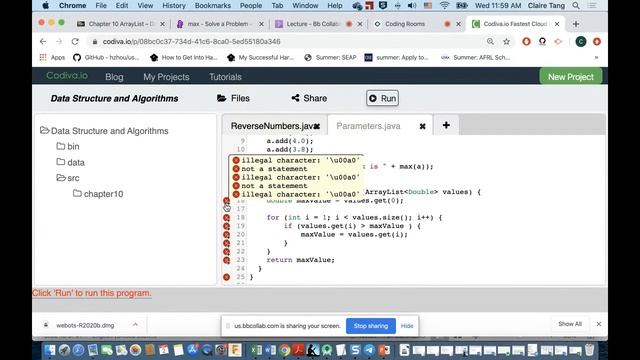Open My Projects link
640x360 pixels.
pyautogui.click(x=166, y=77)
